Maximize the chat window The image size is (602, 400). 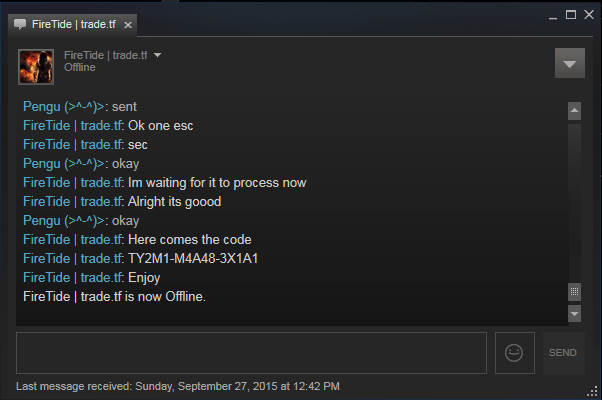(x=571, y=15)
